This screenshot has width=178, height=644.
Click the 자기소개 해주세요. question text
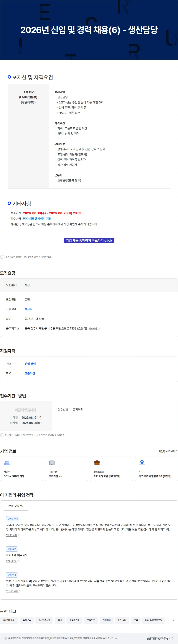coord(17,555)
